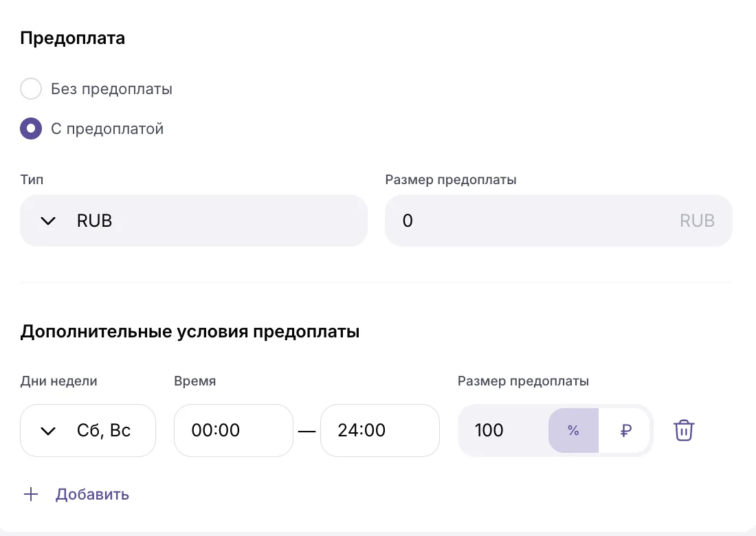Viewport: 756px width, 536px height.
Task: Click the Тип label
Action: coord(32,180)
